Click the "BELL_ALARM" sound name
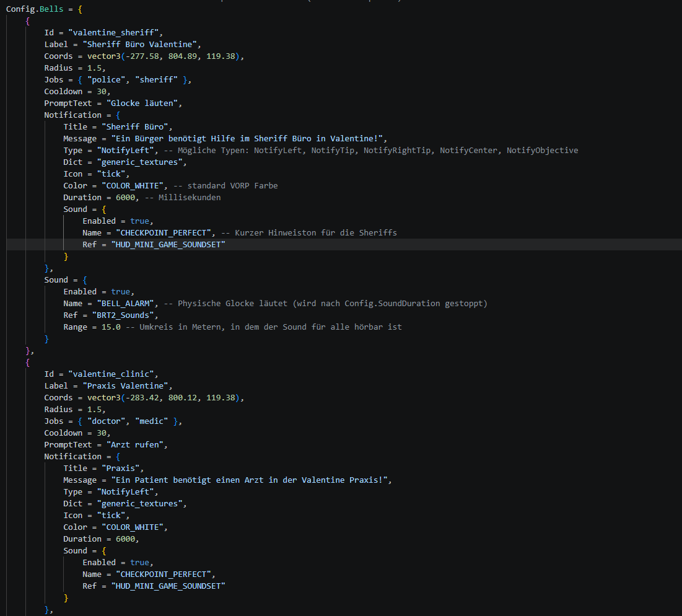 click(x=125, y=303)
